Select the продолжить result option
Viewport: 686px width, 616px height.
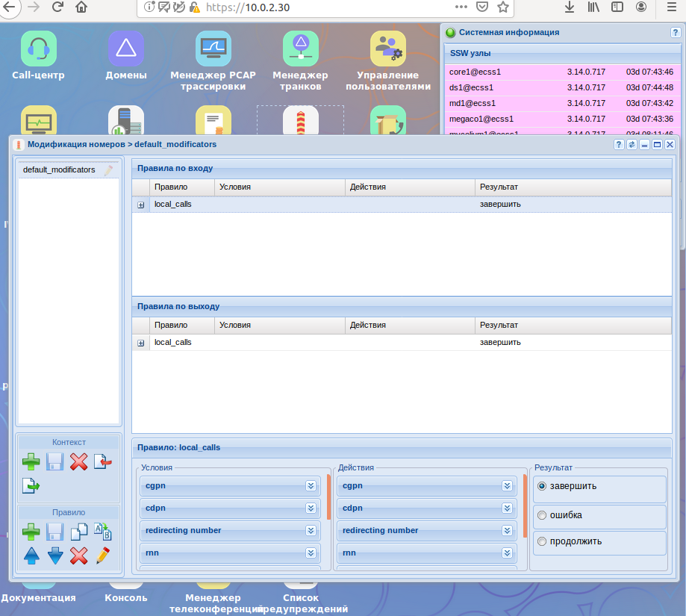[542, 541]
